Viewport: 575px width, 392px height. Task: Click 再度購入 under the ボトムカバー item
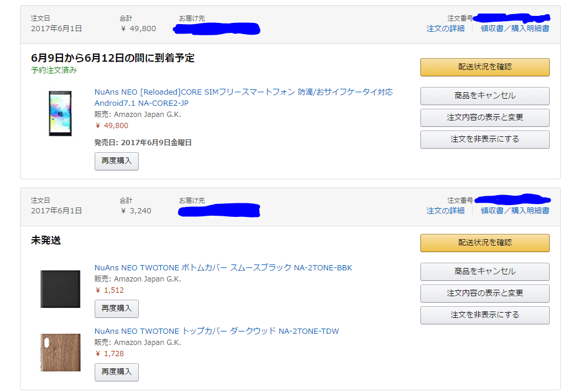point(116,309)
